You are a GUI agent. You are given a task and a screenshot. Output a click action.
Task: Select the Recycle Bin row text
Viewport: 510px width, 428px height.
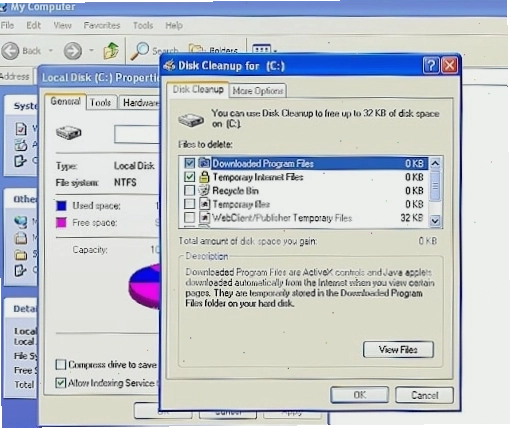tap(235, 191)
